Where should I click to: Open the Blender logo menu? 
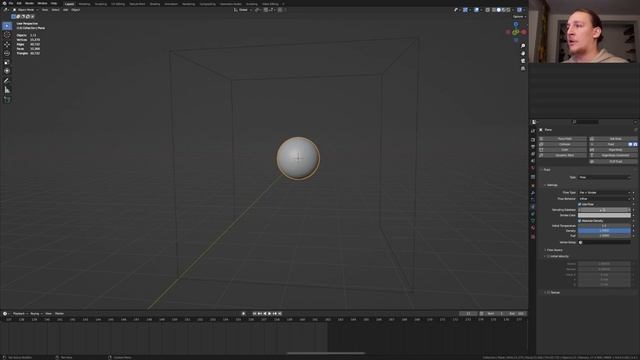pos(4,3)
